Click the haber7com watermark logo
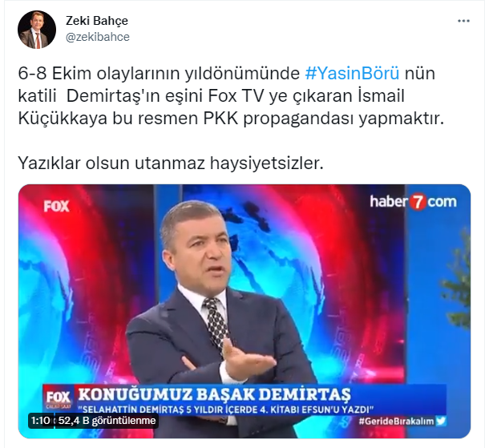Viewport: 485px width, 448px height. tap(413, 202)
